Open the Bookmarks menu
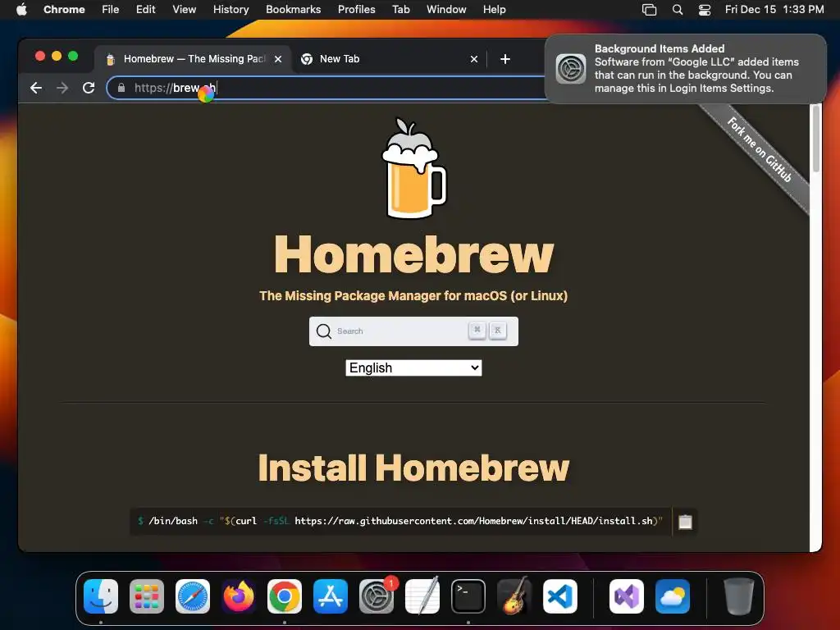840x630 pixels. [293, 10]
